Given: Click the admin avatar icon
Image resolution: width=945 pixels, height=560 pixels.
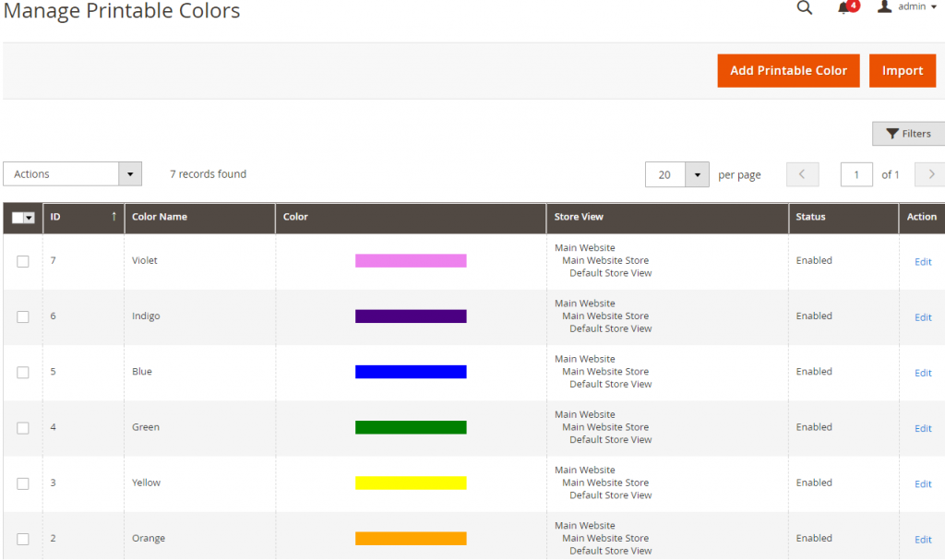Looking at the screenshot, I should click(884, 7).
